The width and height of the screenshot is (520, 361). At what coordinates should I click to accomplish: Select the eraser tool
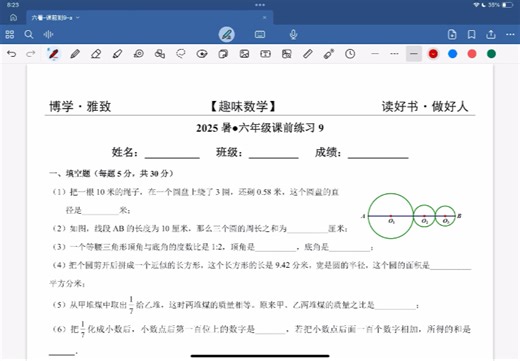(x=96, y=54)
